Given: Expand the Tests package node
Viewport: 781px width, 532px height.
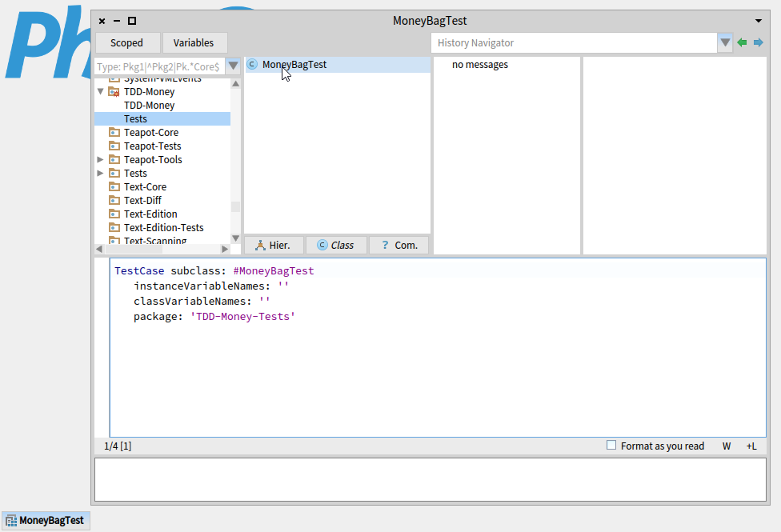Looking at the screenshot, I should point(100,173).
